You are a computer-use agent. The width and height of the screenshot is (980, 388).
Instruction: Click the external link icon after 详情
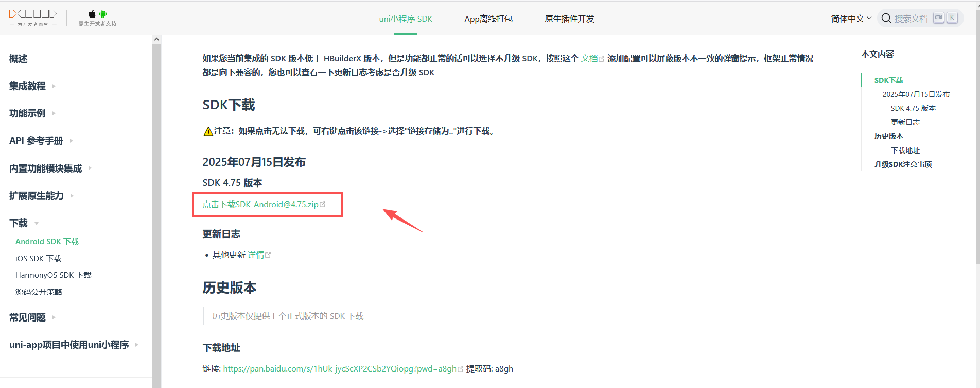click(268, 255)
